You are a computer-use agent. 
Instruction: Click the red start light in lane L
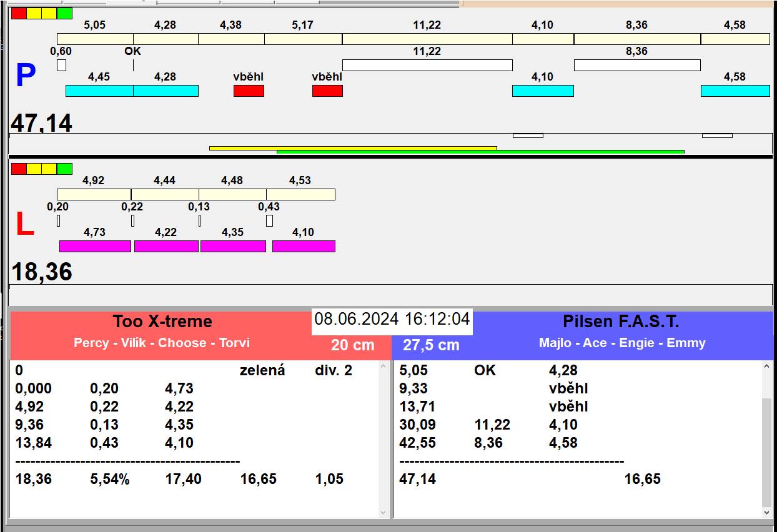coord(19,169)
